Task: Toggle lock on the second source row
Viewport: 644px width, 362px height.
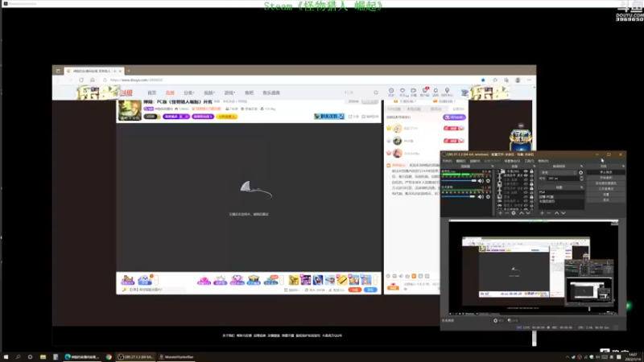Action: click(x=531, y=175)
